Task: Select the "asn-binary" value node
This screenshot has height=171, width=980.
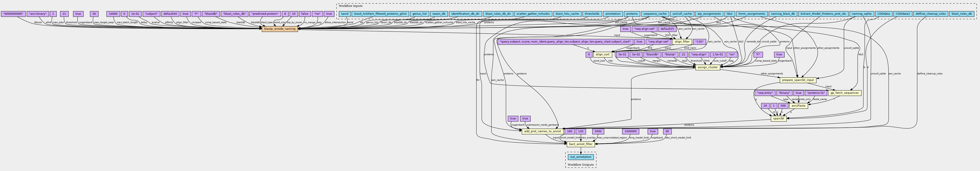Action: pyautogui.click(x=38, y=14)
